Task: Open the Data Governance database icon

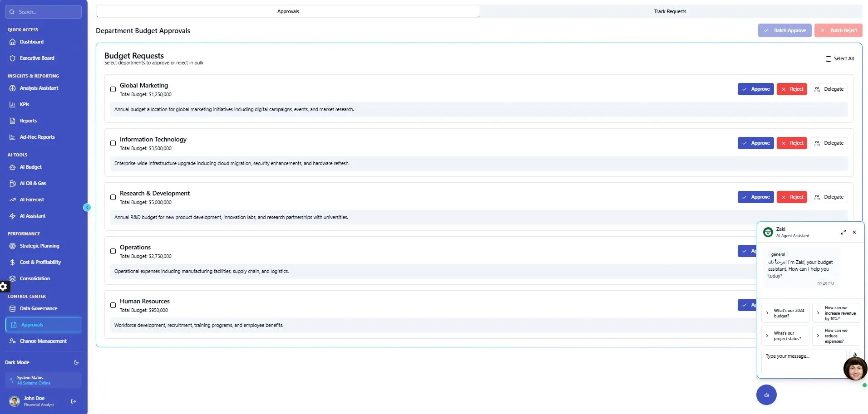Action: 12,308
